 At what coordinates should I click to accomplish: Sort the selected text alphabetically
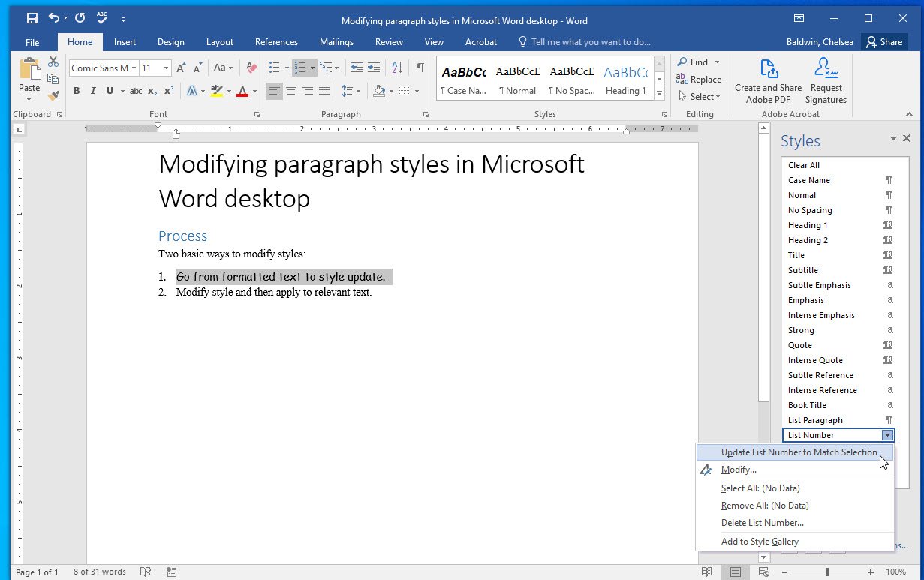point(398,68)
